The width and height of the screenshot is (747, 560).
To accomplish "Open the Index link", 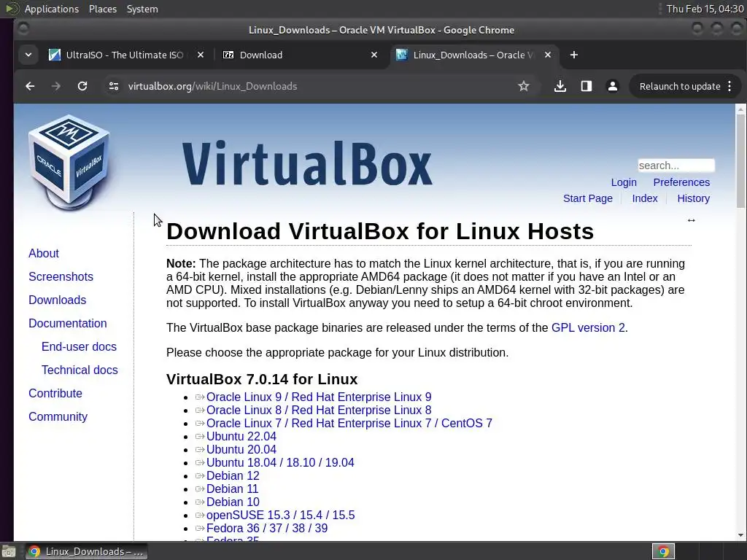I will coord(645,198).
